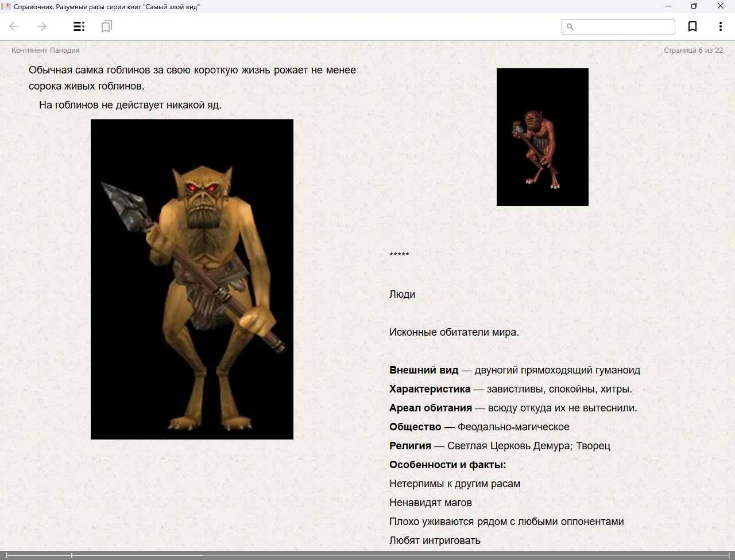Click the magnifier icon in search box
Image resolution: width=735 pixels, height=560 pixels.
point(570,27)
